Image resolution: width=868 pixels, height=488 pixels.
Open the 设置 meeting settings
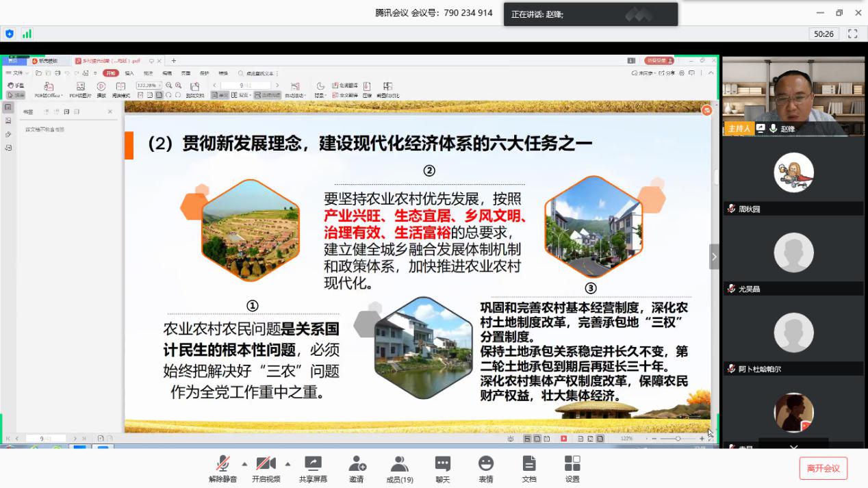pyautogui.click(x=572, y=469)
